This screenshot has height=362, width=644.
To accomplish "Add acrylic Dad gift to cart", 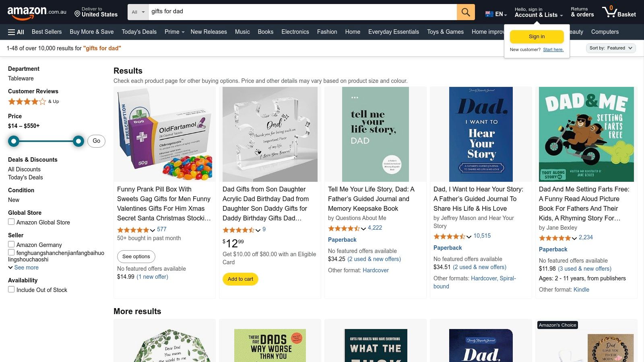I will pyautogui.click(x=240, y=279).
